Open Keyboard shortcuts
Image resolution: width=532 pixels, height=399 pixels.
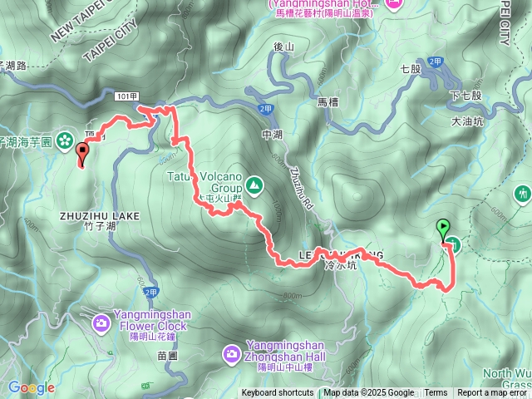tap(278, 393)
